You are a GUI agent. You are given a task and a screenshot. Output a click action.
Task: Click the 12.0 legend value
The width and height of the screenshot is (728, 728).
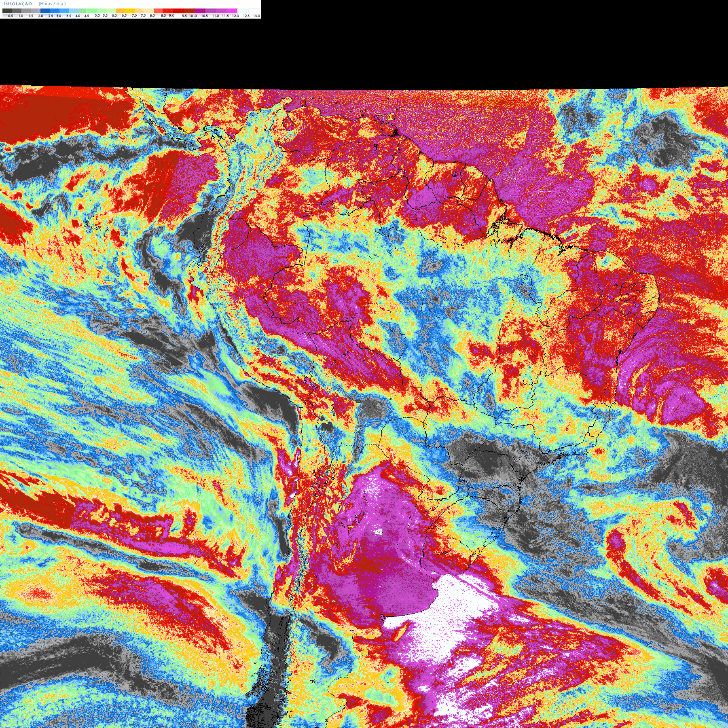[x=235, y=16]
